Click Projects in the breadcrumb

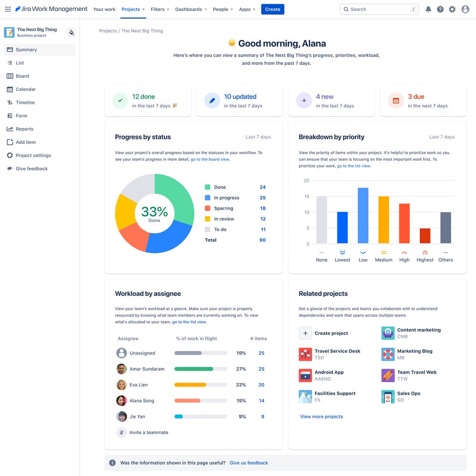pyautogui.click(x=108, y=30)
